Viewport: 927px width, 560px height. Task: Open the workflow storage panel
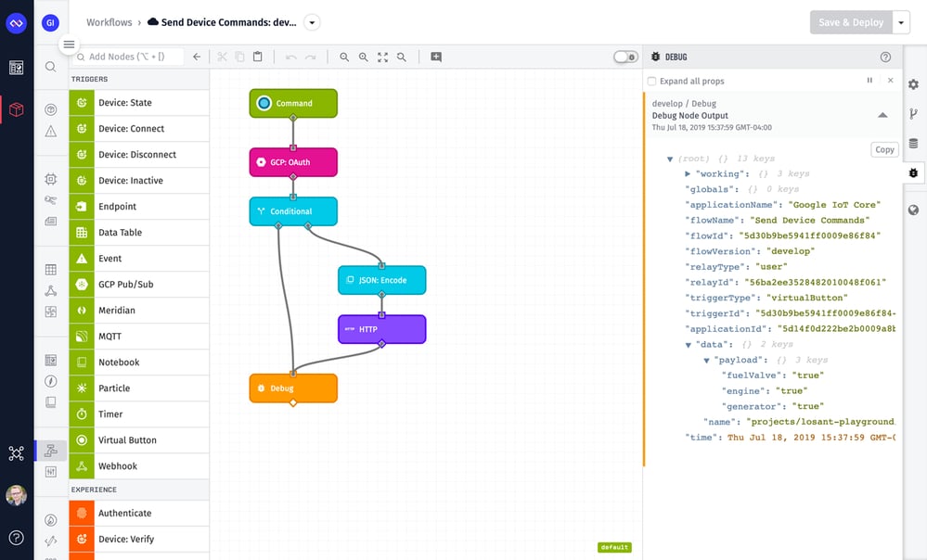[913, 143]
